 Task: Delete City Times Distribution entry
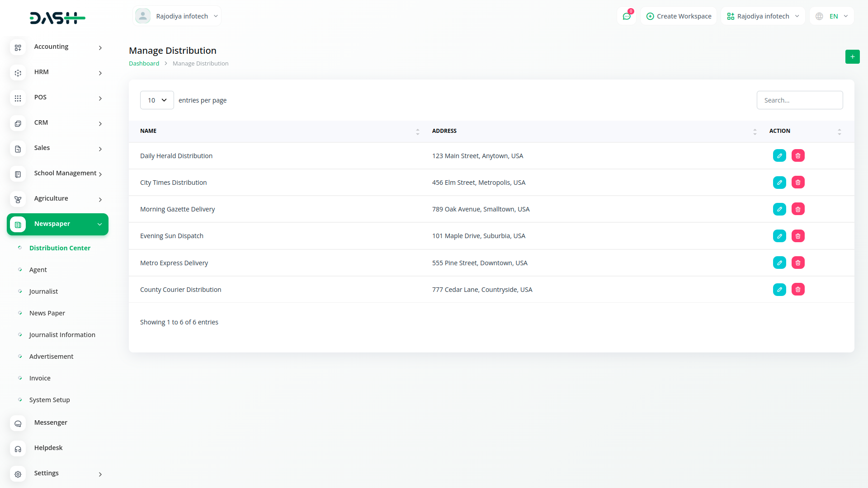pos(798,183)
